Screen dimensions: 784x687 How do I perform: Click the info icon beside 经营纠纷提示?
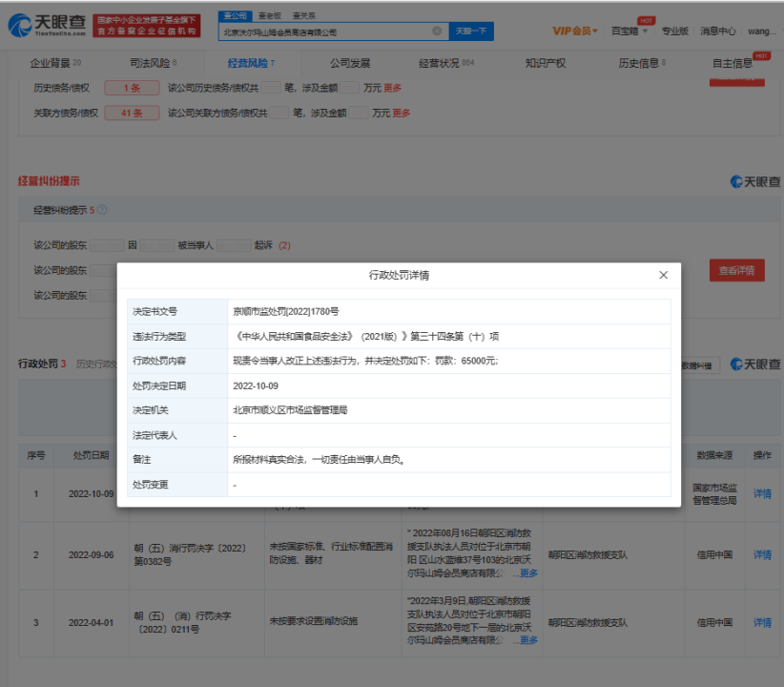click(102, 210)
